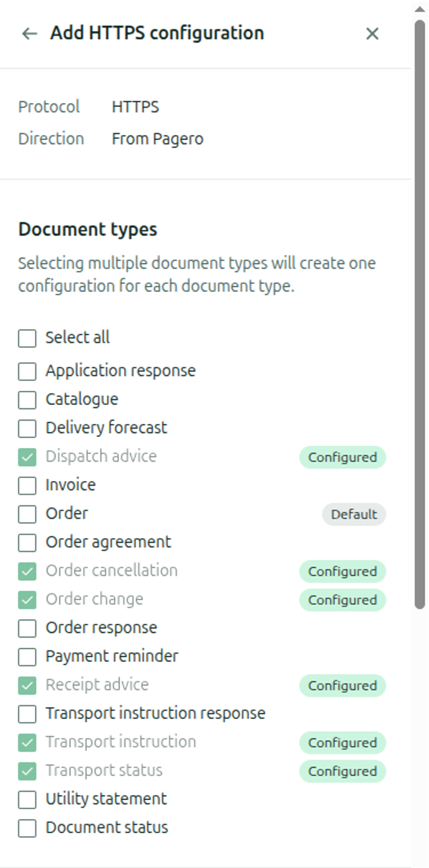Screen dimensions: 429x868
Task: Select the Delivery forecast checkbox
Action: pyautogui.click(x=27, y=428)
